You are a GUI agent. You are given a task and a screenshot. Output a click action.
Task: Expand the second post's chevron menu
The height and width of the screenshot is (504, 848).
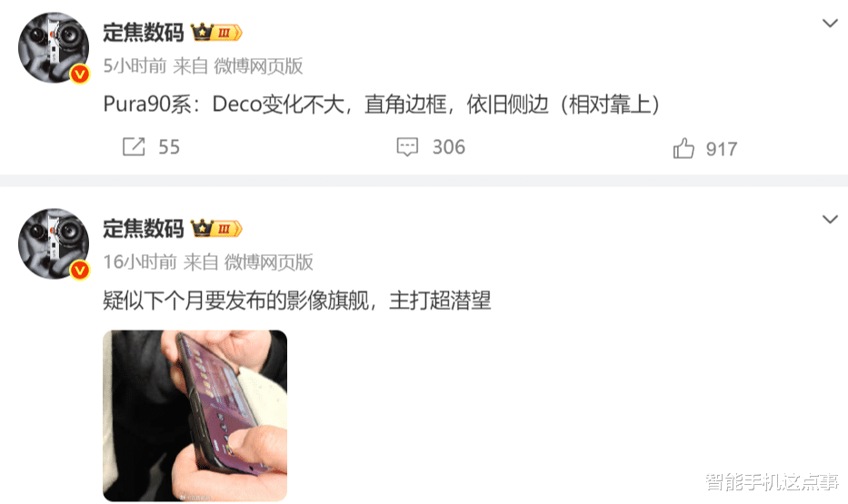click(830, 220)
